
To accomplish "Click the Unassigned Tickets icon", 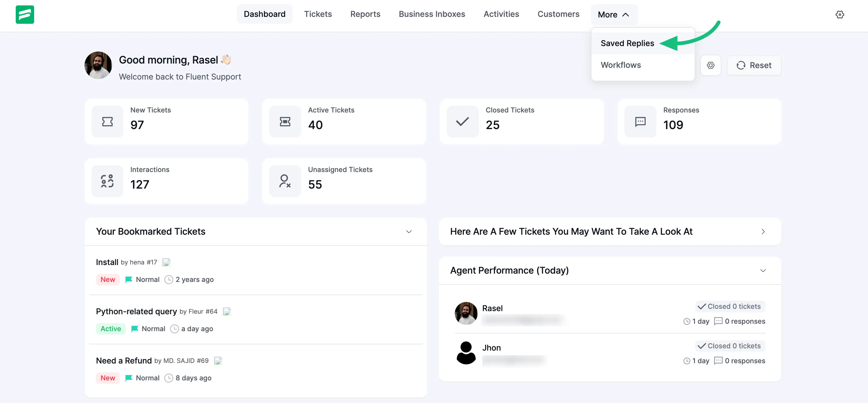I will click(285, 181).
